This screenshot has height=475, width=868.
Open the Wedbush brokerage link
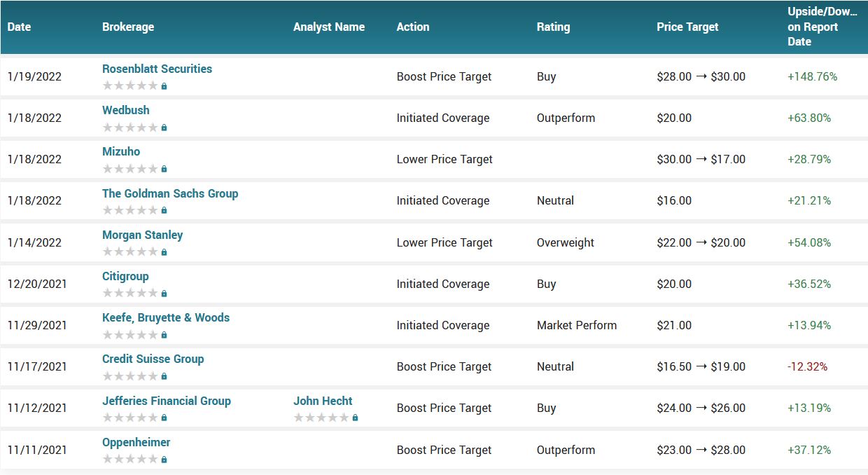point(126,110)
